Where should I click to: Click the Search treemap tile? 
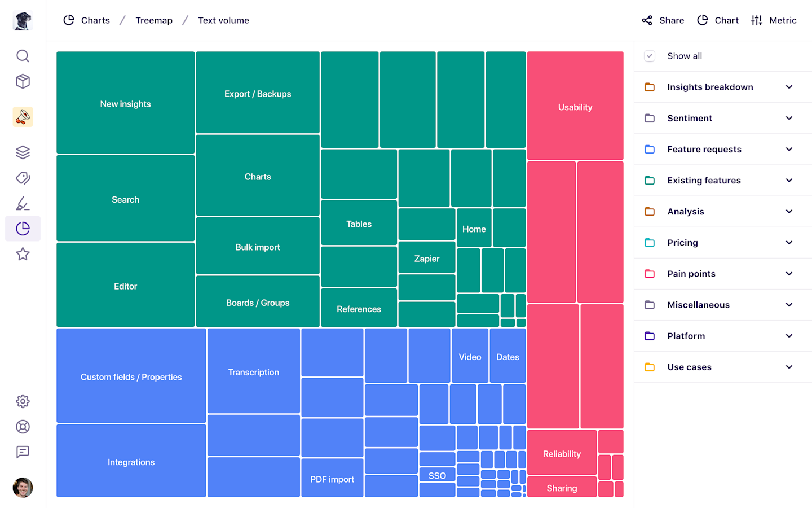[x=125, y=198]
